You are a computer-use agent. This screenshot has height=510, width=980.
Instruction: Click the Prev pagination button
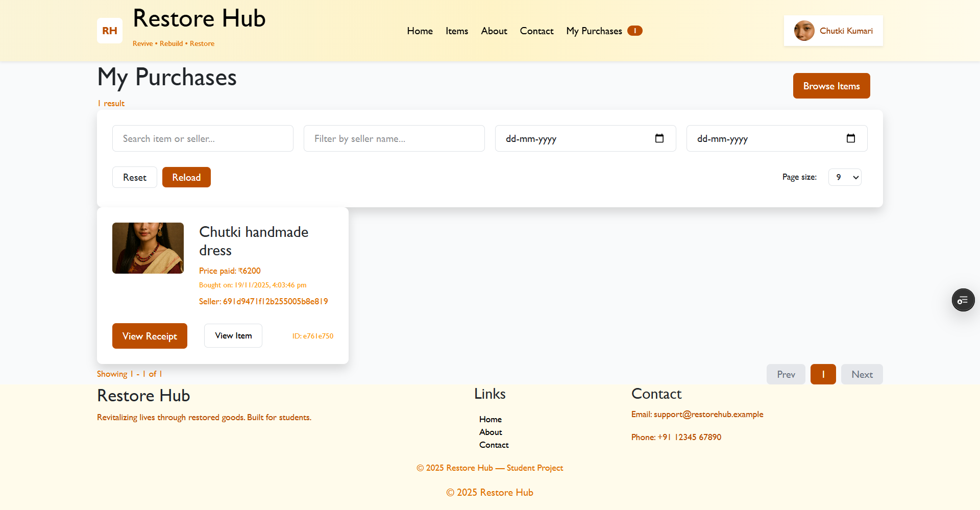(x=786, y=374)
